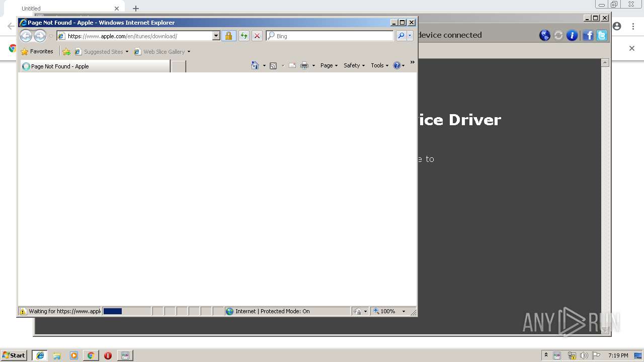Expand the Web Slice Gallery dropdown arrow
The height and width of the screenshot is (362, 644).
coord(189,52)
